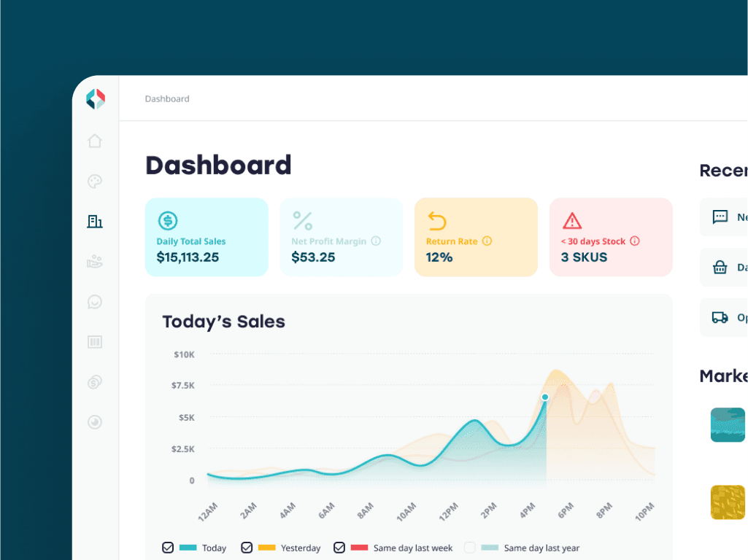This screenshot has height=560, width=748.
Task: Disable the Same day last week checkbox
Action: pyautogui.click(x=339, y=548)
